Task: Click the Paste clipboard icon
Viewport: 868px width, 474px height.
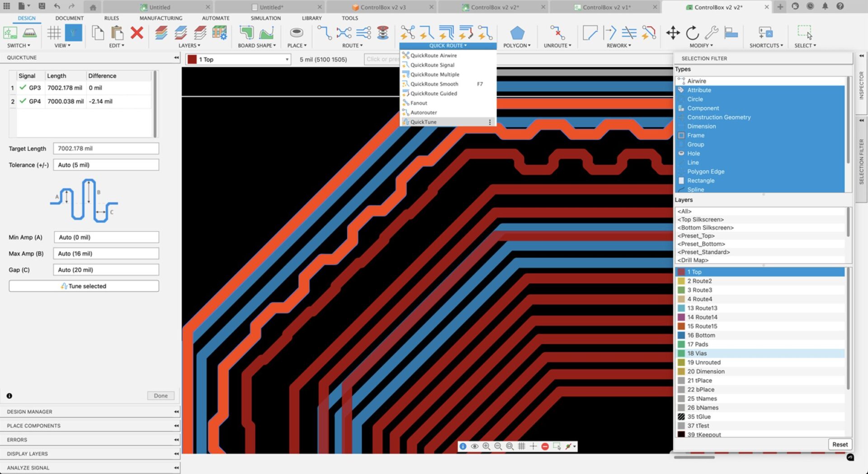Action: (117, 33)
